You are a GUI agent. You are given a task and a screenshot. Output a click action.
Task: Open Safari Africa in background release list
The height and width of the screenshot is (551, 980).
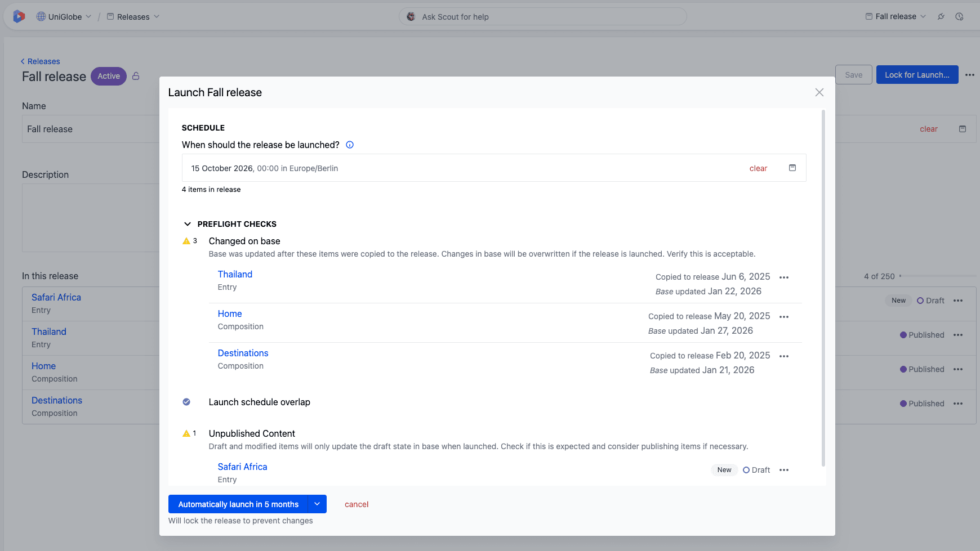pyautogui.click(x=56, y=297)
